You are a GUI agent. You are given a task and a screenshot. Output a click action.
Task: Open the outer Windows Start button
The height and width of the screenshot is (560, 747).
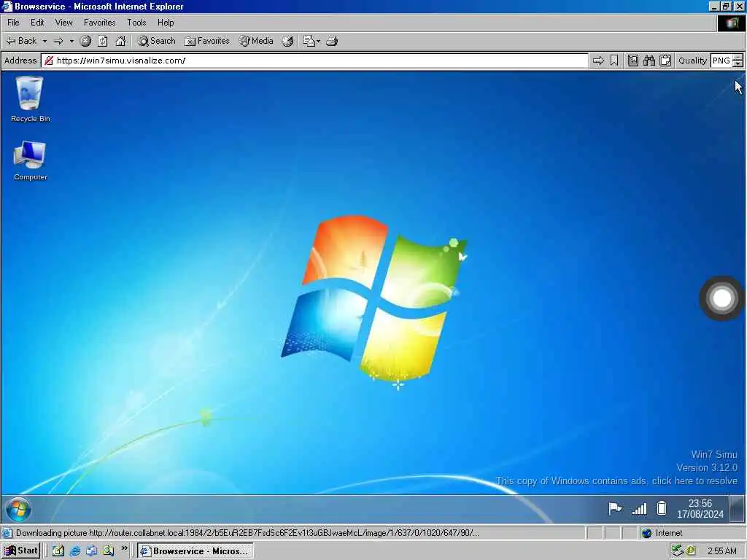21,551
